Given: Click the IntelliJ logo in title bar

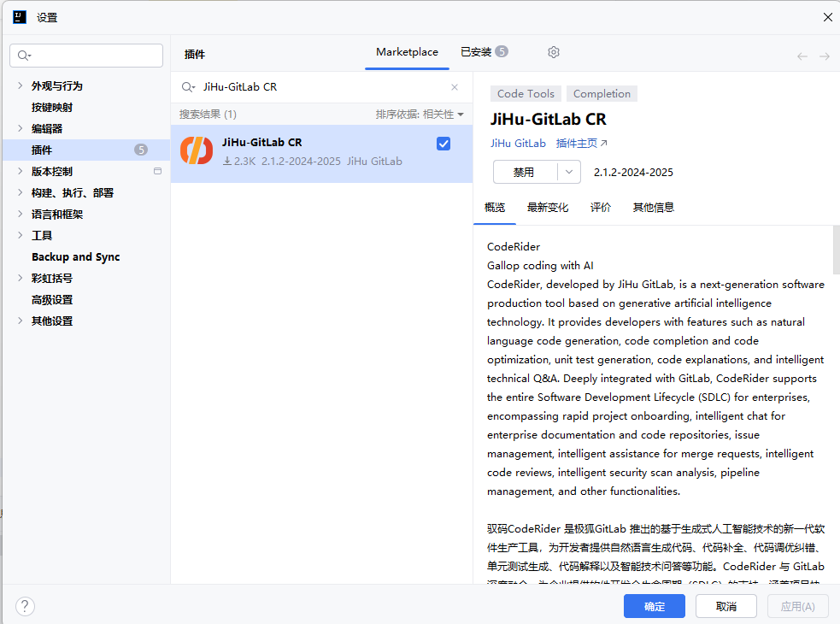Looking at the screenshot, I should (20, 17).
